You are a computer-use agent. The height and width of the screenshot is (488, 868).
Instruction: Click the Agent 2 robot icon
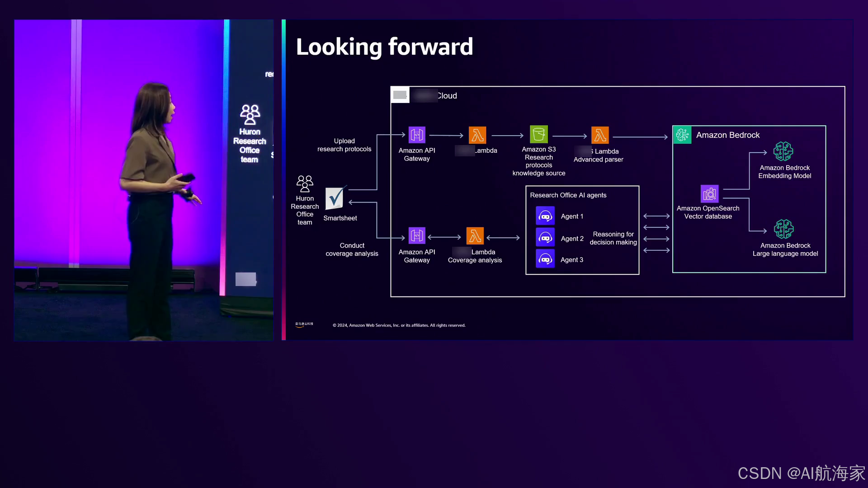[545, 238]
